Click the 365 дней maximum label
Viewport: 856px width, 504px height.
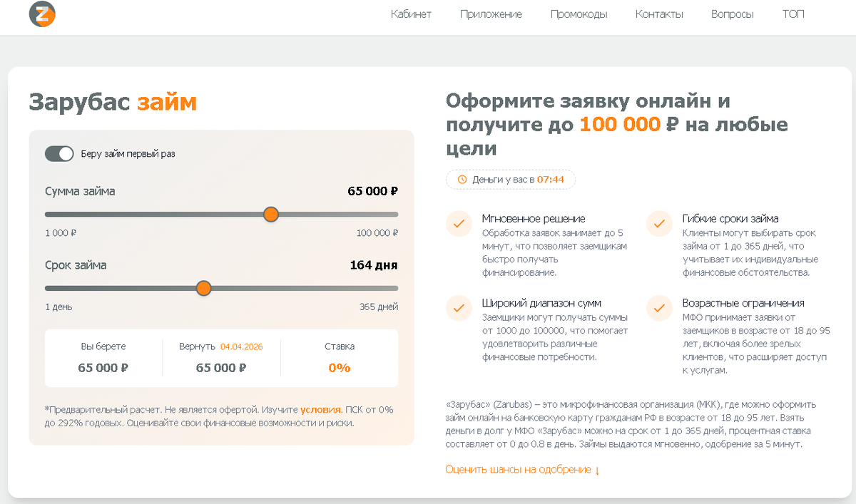pyautogui.click(x=379, y=307)
